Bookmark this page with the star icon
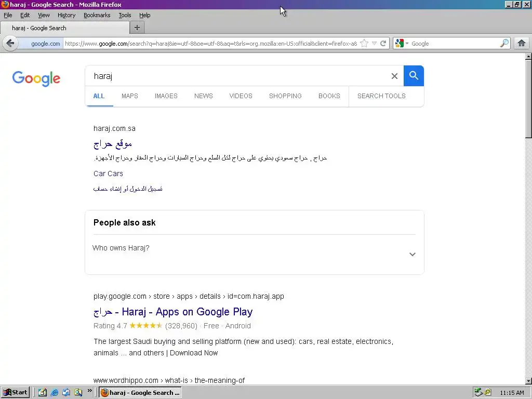The width and height of the screenshot is (532, 399). [364, 44]
